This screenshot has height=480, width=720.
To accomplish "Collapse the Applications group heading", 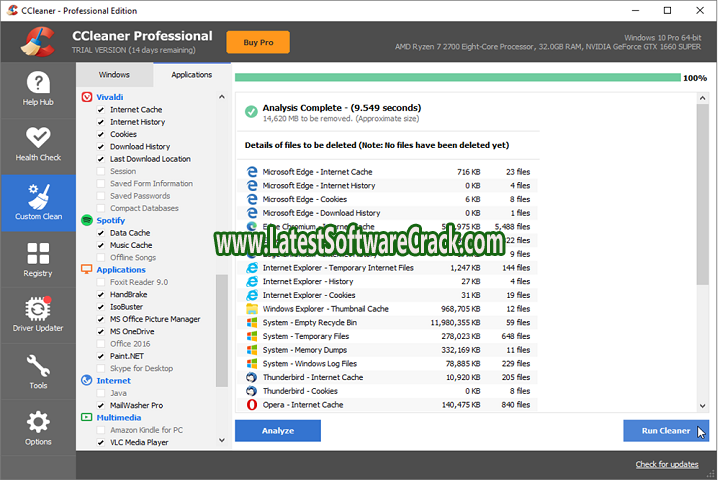I will coord(121,270).
